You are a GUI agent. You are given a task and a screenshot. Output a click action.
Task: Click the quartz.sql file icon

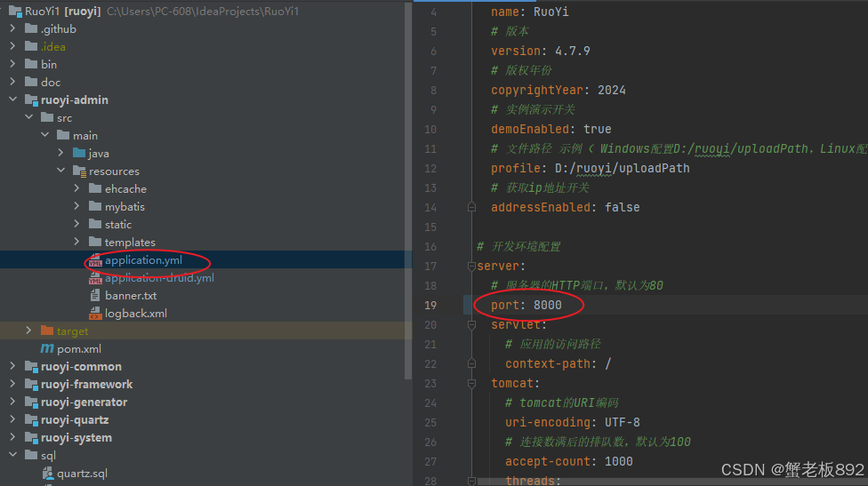click(48, 474)
